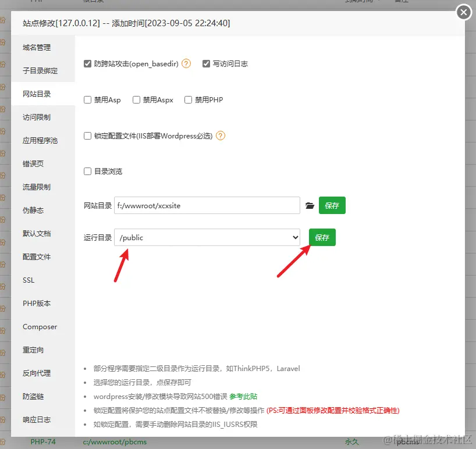The width and height of the screenshot is (476, 449).
Task: Select the 伪静态 tab
Action: tap(34, 210)
